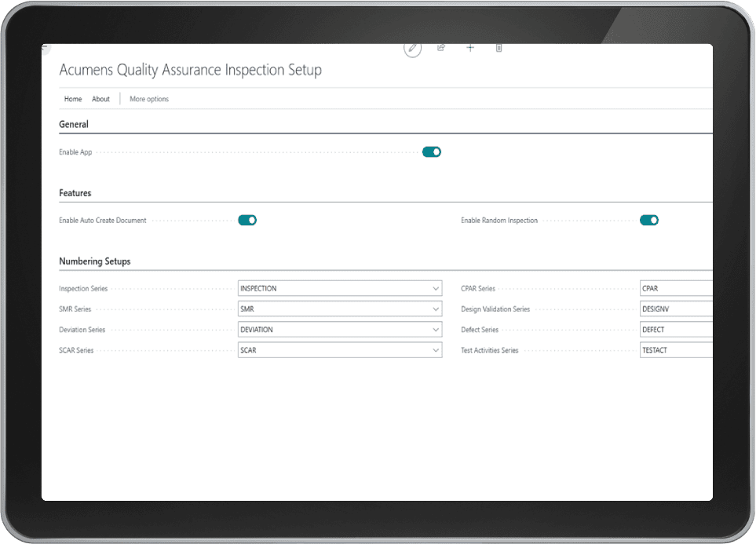This screenshot has height=544, width=756.
Task: Click the CPAR Series label
Action: click(x=478, y=288)
